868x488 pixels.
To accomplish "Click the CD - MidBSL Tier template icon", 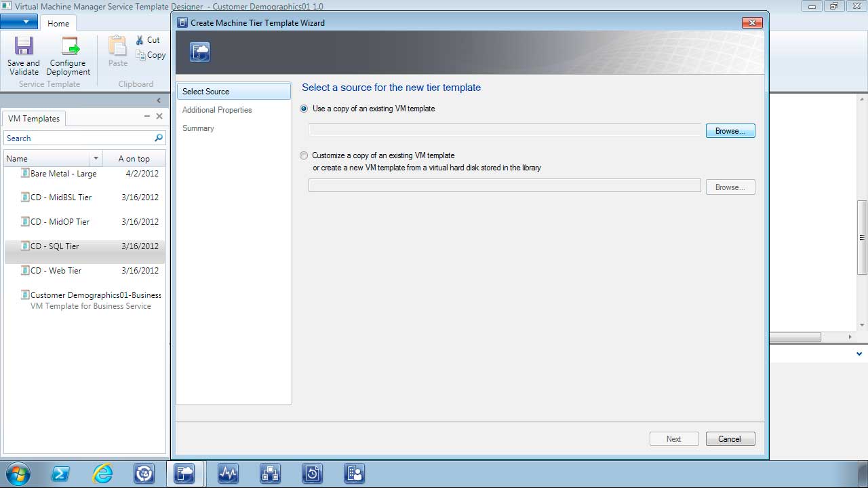I will point(25,197).
